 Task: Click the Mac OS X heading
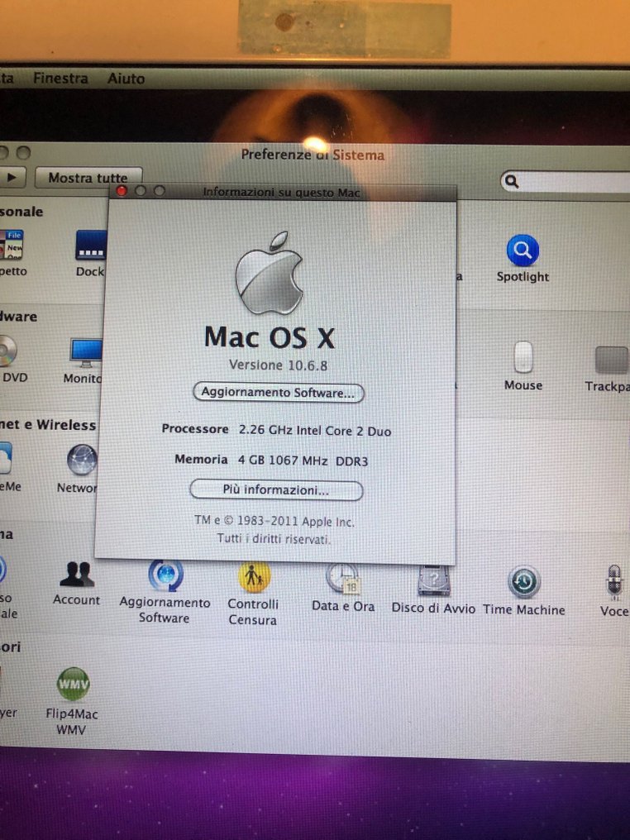pos(270,337)
